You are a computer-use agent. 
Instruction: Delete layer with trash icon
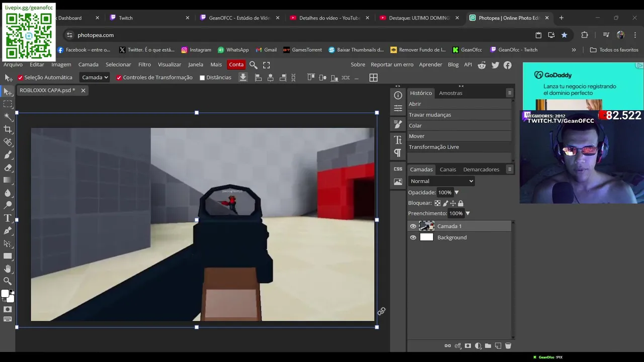(x=508, y=346)
